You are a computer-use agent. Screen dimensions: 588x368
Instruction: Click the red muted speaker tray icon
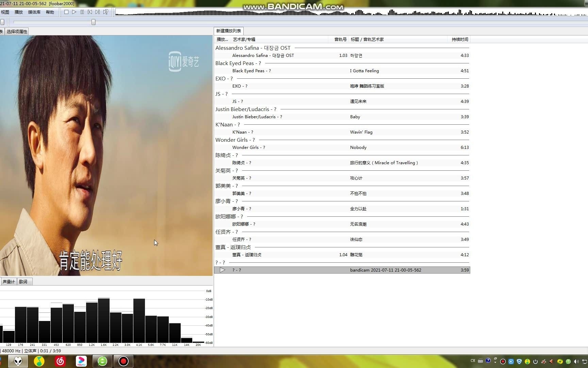coord(552,362)
